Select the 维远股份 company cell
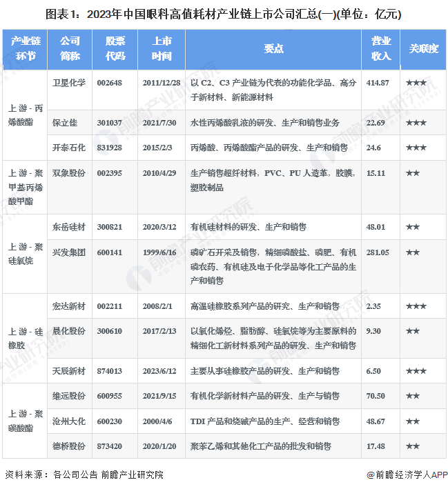This screenshot has width=448, height=489. 68,396
